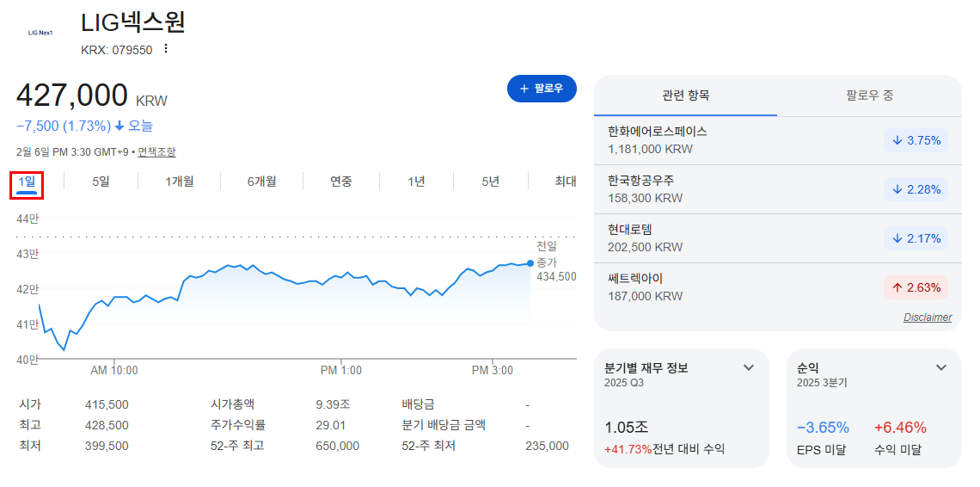Viewport: 980px width, 487px height.
Task: Click the 2.63% up change badge
Action: (916, 287)
